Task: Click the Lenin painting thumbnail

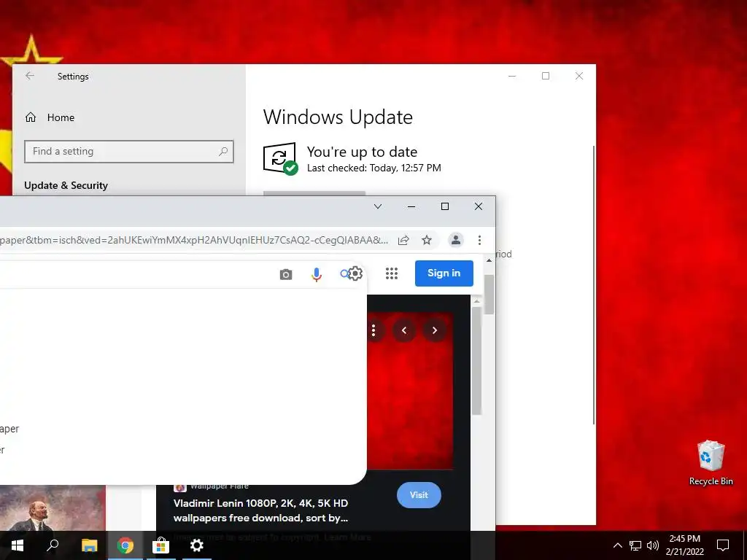Action: pyautogui.click(x=53, y=508)
